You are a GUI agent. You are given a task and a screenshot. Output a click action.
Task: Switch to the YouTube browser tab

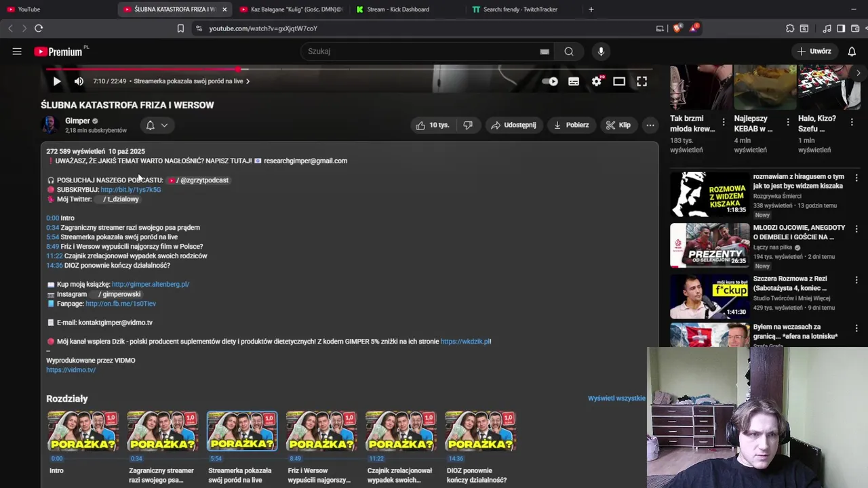point(58,9)
